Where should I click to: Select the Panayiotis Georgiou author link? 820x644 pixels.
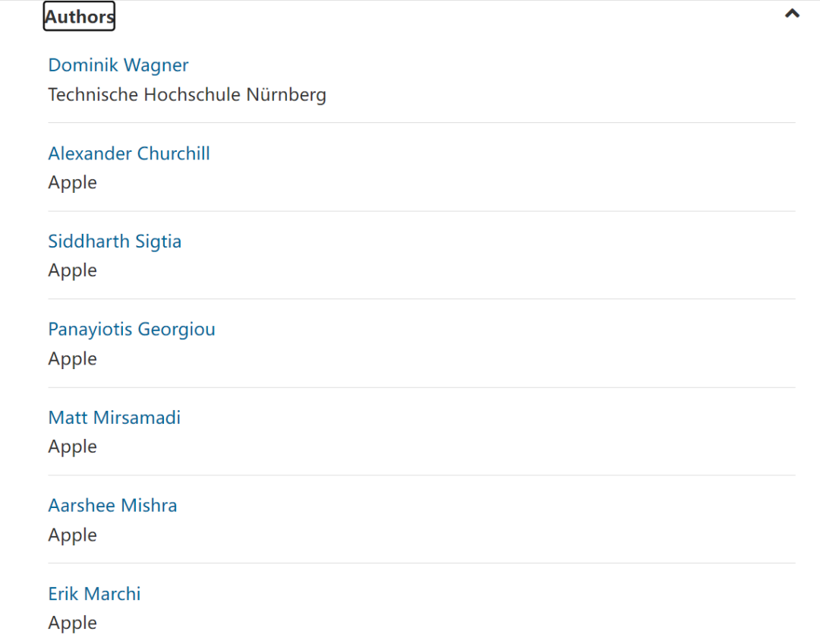click(131, 330)
